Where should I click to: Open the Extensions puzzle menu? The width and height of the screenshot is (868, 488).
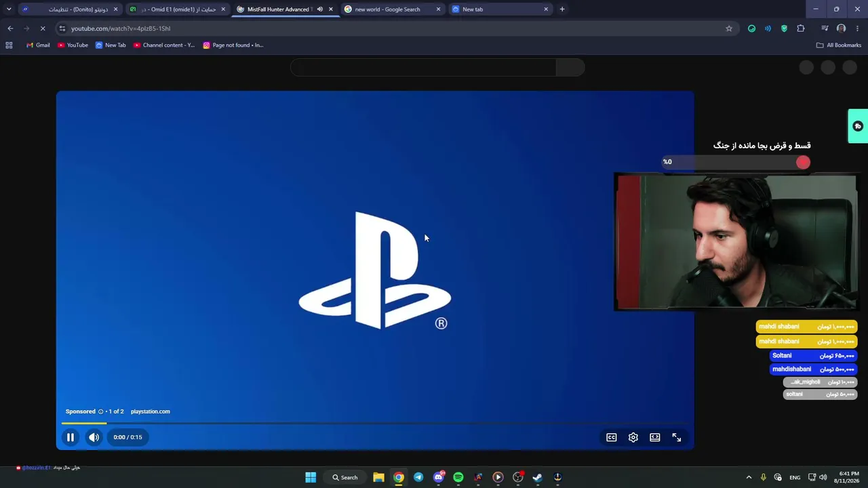coord(801,28)
